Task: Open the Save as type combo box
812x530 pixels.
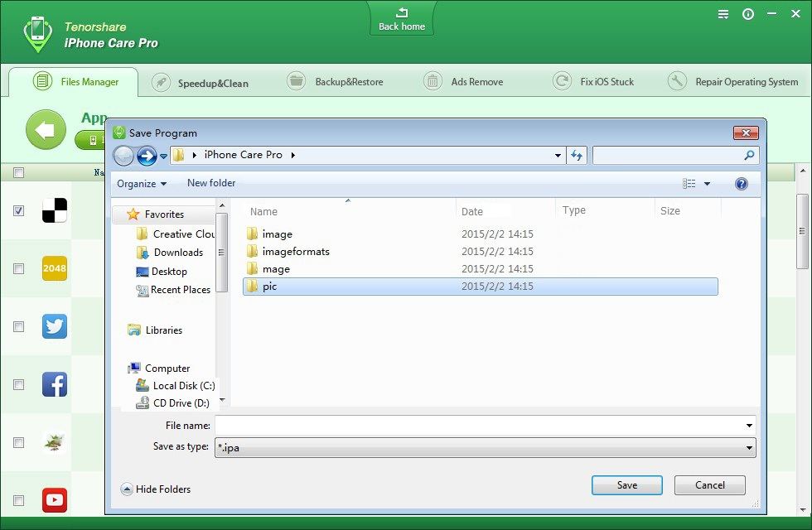Action: tap(486, 448)
